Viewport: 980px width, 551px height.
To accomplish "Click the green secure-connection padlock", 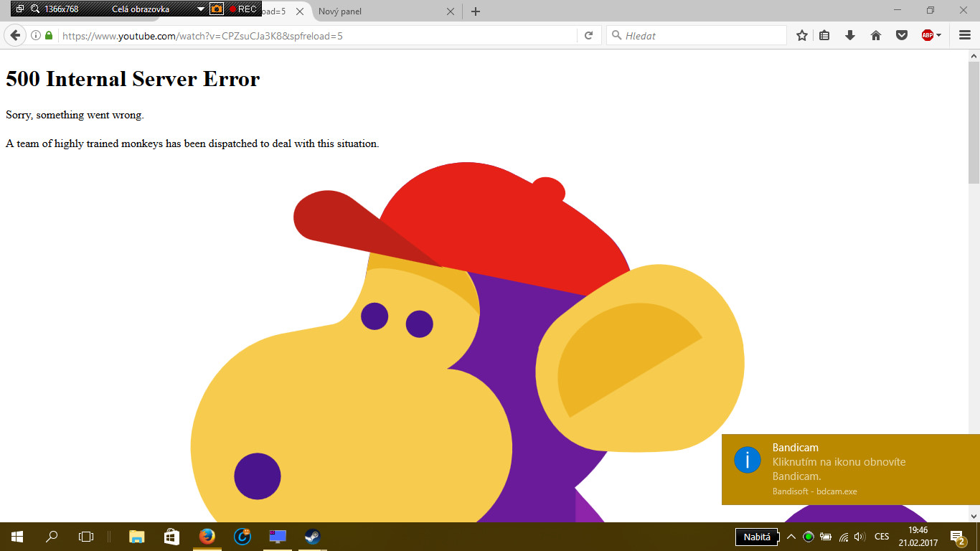I will coord(49,35).
